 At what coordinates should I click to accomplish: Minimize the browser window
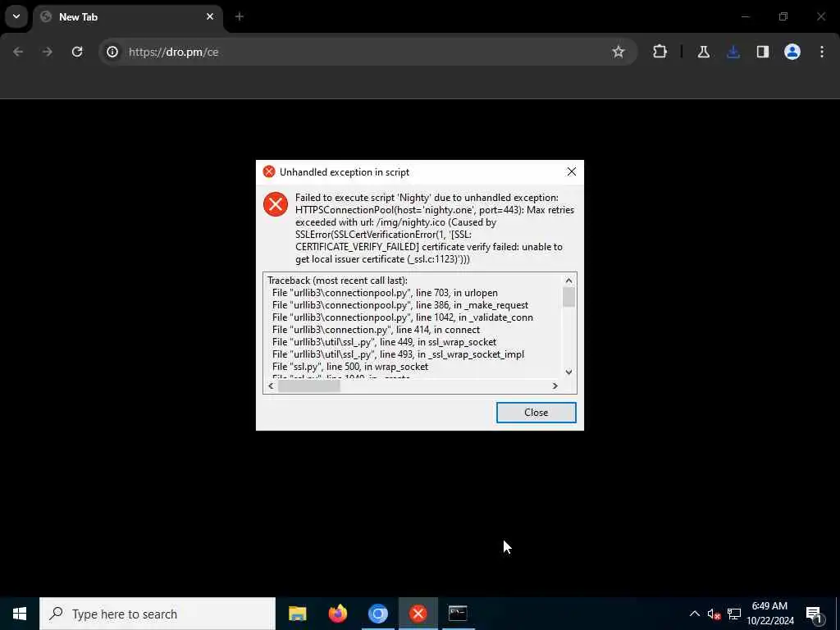(x=745, y=16)
